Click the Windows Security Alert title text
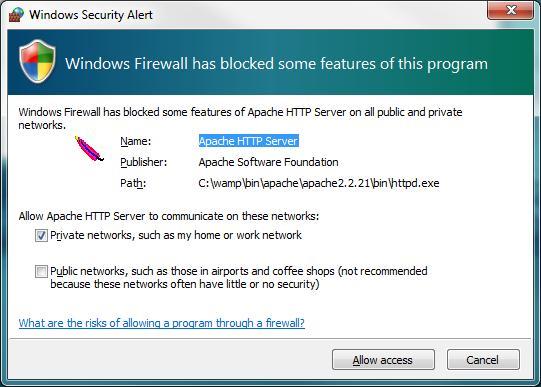Screen dimensions: 541x387 click(x=91, y=15)
